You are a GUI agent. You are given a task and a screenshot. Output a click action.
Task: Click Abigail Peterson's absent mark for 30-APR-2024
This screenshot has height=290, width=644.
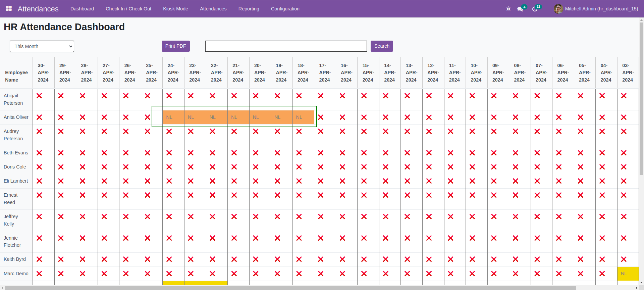[39, 96]
